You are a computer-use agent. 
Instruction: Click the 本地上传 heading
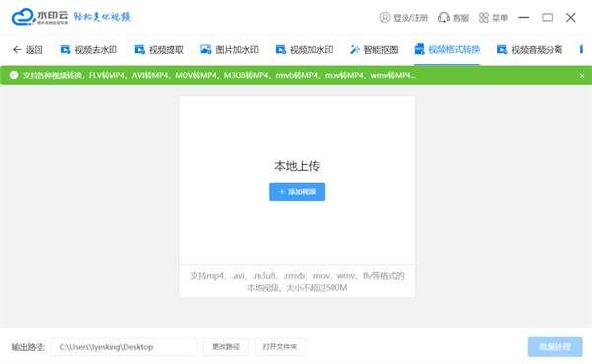(297, 166)
